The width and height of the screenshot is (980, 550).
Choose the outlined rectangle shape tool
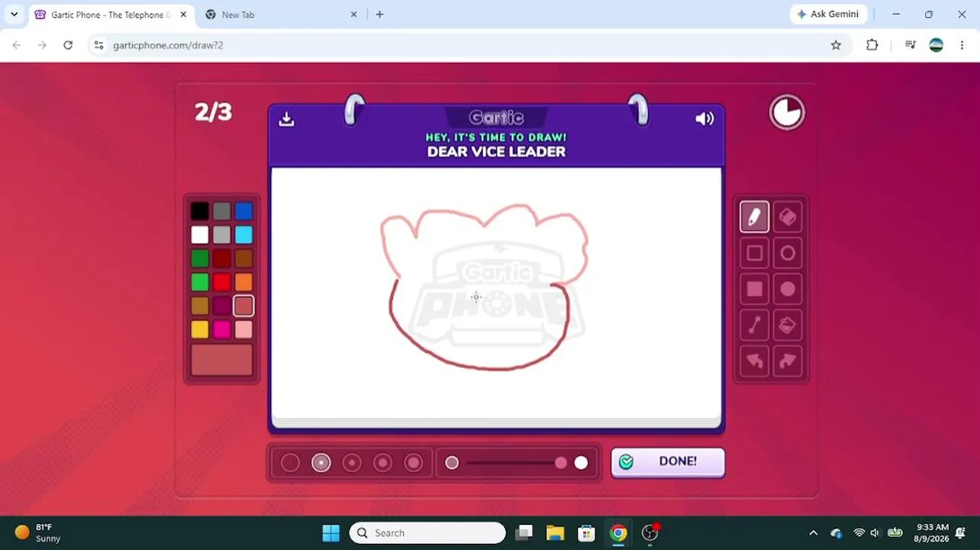click(754, 253)
